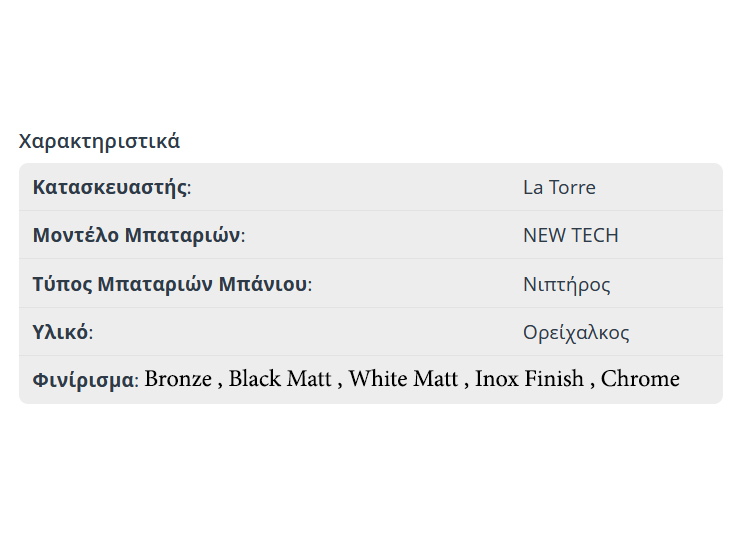
Task: Choose the White Matt finish text
Action: (x=403, y=379)
